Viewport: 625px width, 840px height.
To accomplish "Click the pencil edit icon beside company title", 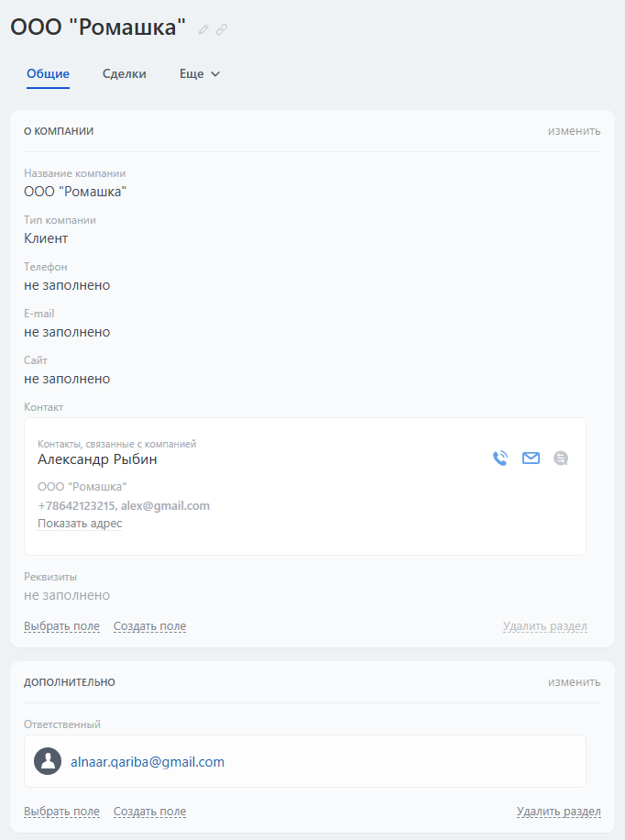I will coord(204,29).
